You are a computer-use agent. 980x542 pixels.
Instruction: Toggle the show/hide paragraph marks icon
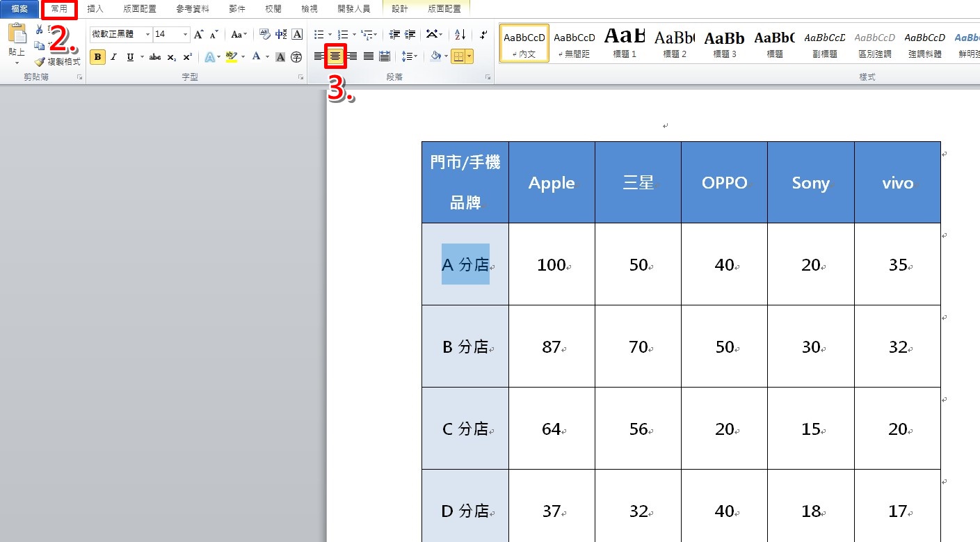click(x=483, y=35)
